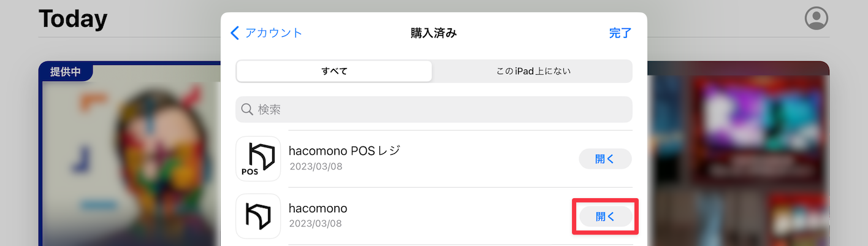Open the account profile icon
Viewport: 868px width, 246px height.
point(816,18)
